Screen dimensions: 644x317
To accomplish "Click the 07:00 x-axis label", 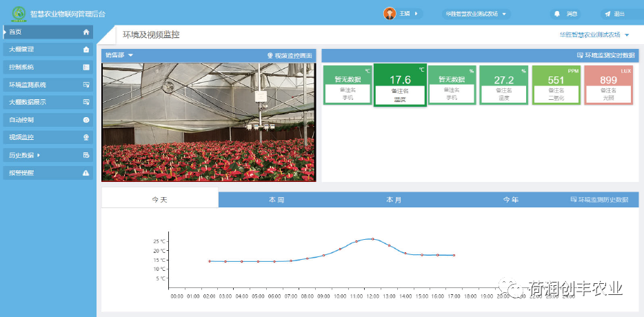I will (291, 296).
